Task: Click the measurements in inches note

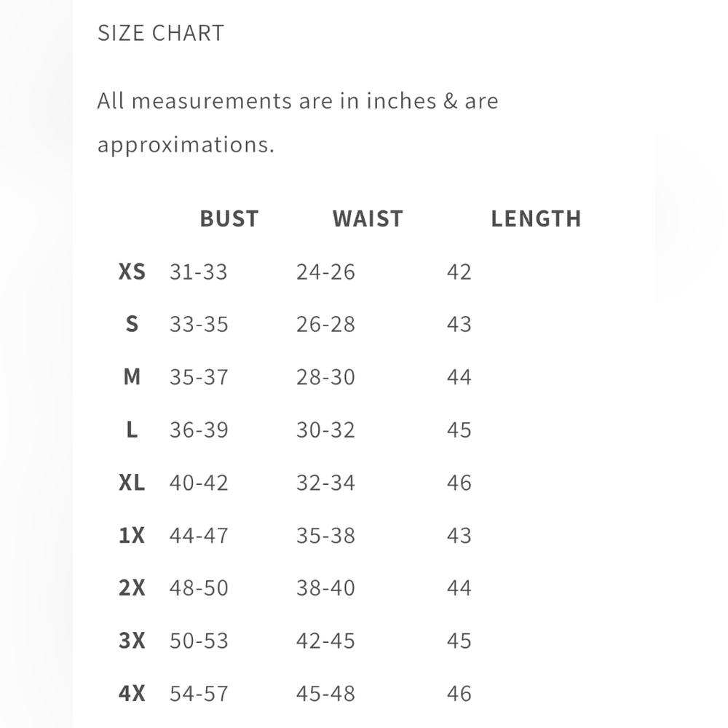Action: click(x=298, y=122)
